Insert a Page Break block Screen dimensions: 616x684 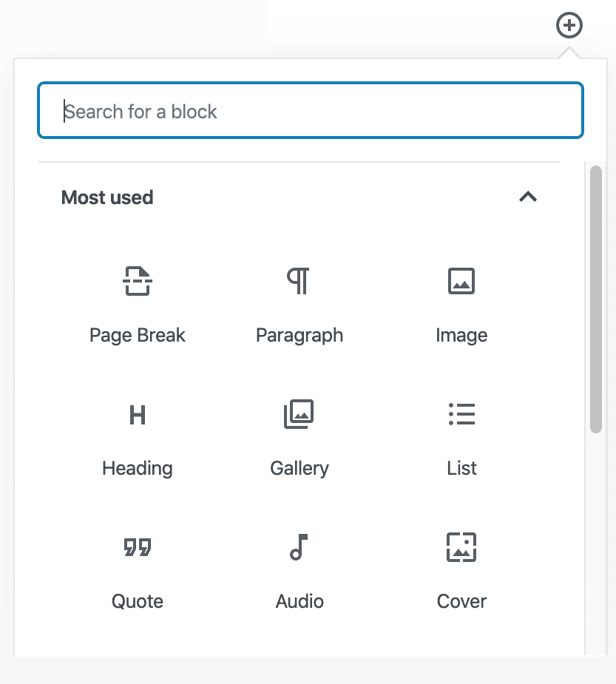click(138, 305)
